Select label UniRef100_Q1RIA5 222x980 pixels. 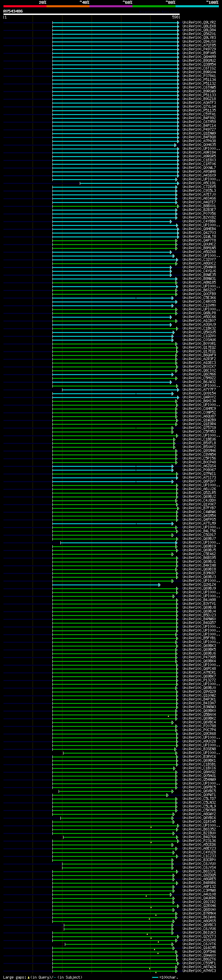[x=199, y=822]
